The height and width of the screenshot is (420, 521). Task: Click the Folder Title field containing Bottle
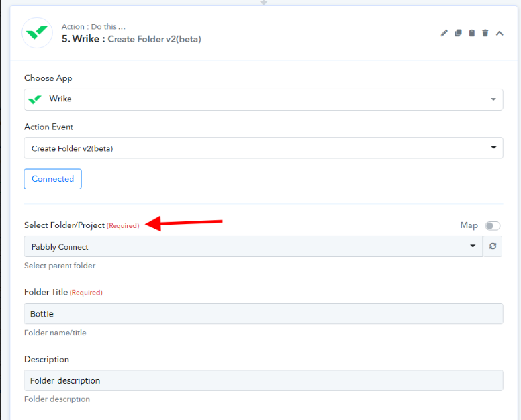click(x=263, y=313)
